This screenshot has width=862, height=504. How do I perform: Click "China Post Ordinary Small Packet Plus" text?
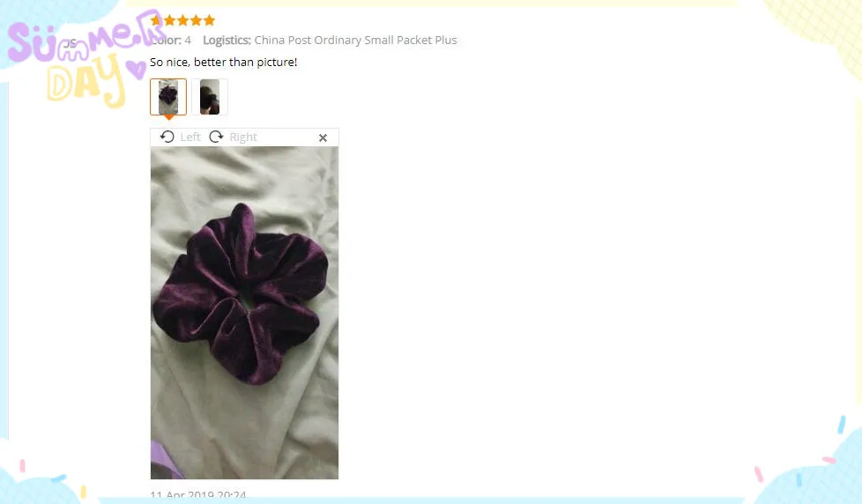click(355, 41)
